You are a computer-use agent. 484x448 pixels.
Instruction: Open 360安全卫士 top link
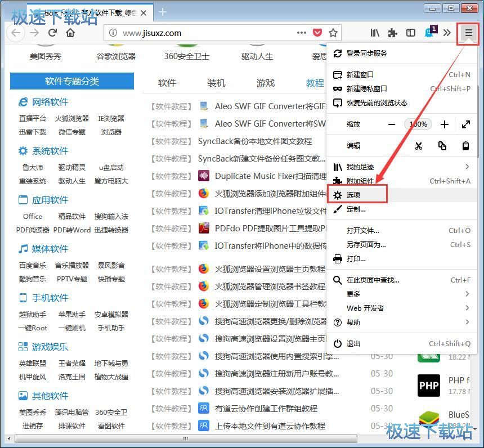[x=187, y=56]
